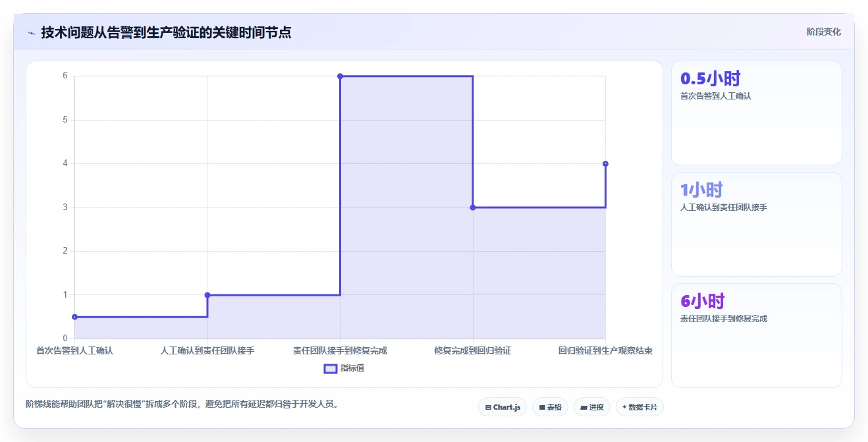The image size is (868, 442).
Task: Click card caption 责任团队接手到修复完成
Action: pyautogui.click(x=724, y=319)
